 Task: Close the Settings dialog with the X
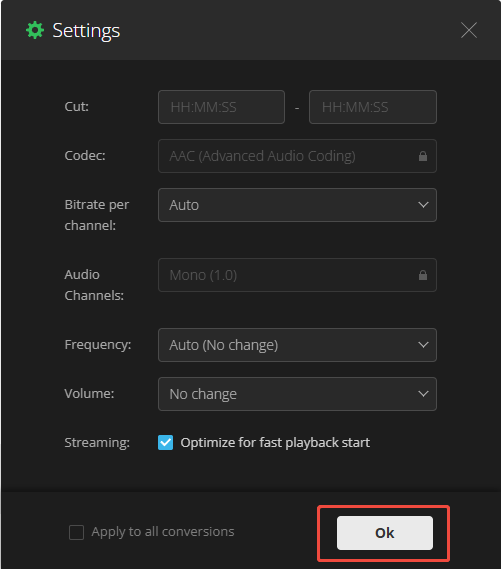(469, 30)
